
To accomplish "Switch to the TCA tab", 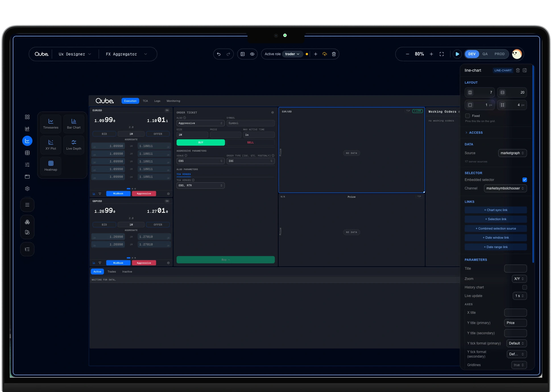I will tap(145, 101).
